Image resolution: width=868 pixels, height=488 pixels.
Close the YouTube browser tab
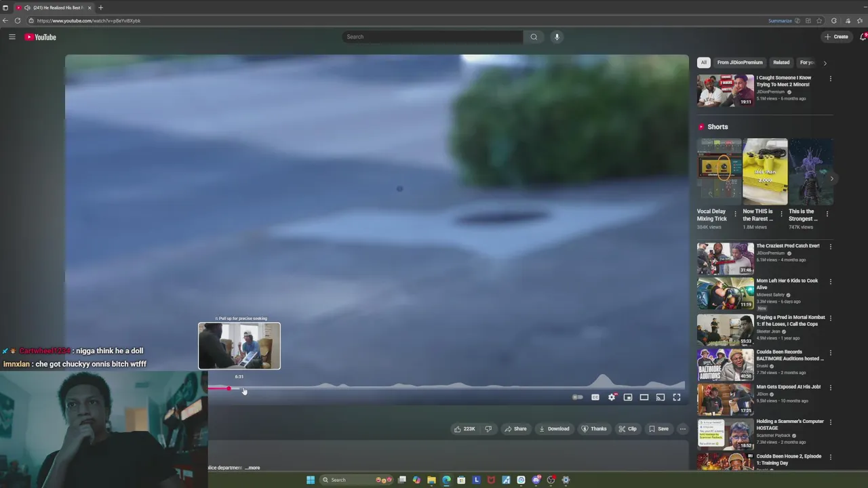90,7
